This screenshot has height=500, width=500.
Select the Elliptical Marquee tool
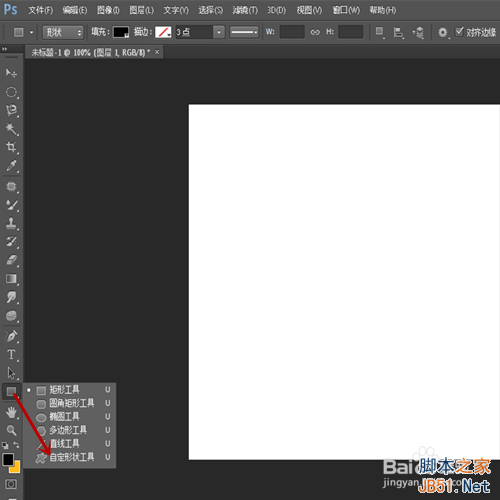coord(11,92)
